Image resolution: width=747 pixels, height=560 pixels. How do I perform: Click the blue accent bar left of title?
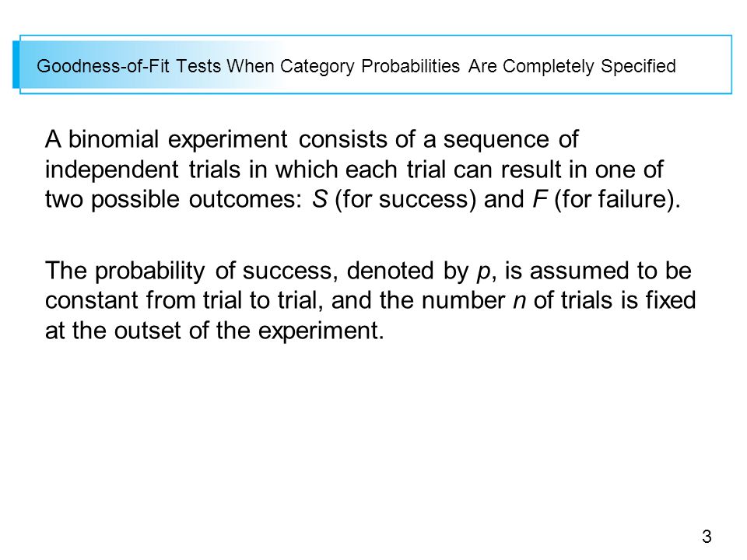16,65
